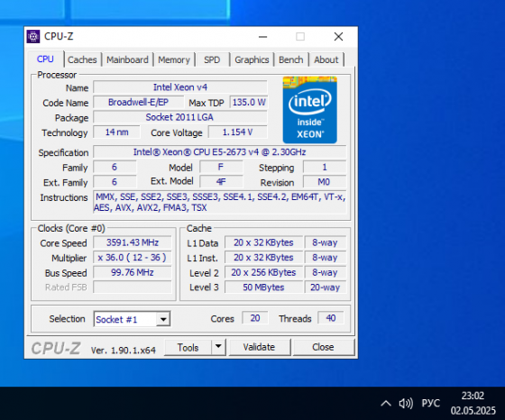505x420 pixels.
Task: Click the CPU-Z app icon in title bar
Action: pyautogui.click(x=33, y=36)
